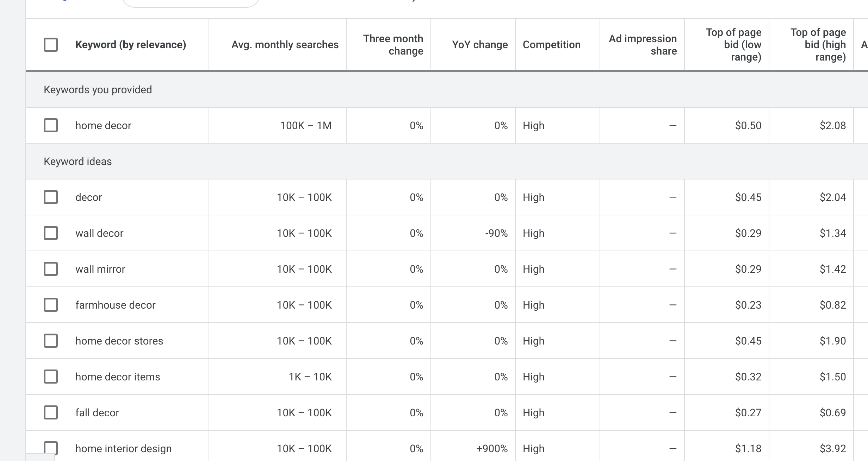The width and height of the screenshot is (868, 461).
Task: Click 'Top of page bid (low range)' header
Action: click(733, 45)
